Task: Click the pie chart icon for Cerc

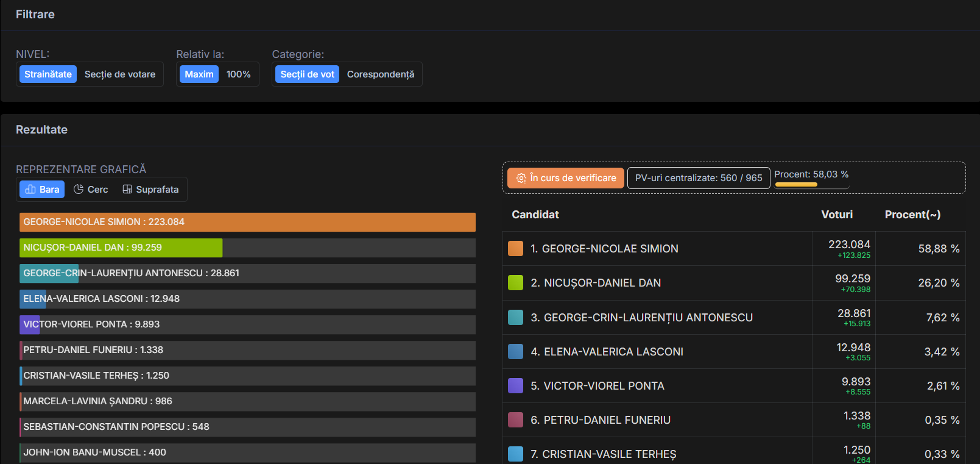Action: 79,190
